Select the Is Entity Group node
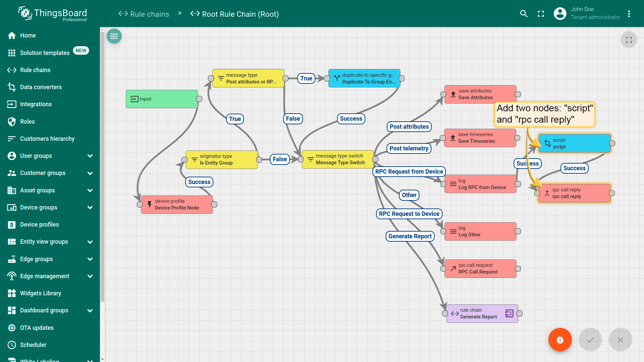 222,160
